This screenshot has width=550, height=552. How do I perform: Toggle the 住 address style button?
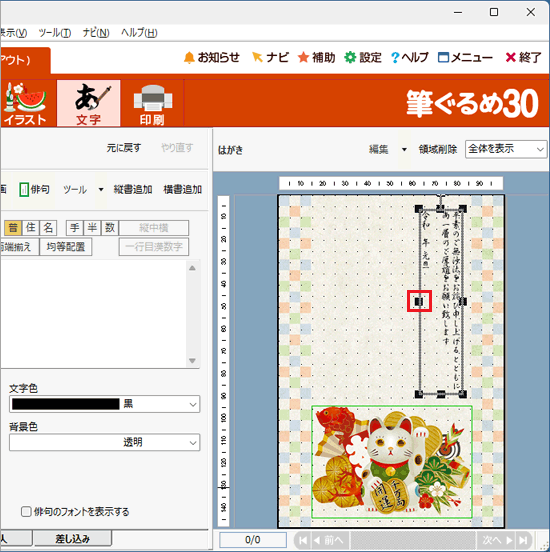[31, 228]
